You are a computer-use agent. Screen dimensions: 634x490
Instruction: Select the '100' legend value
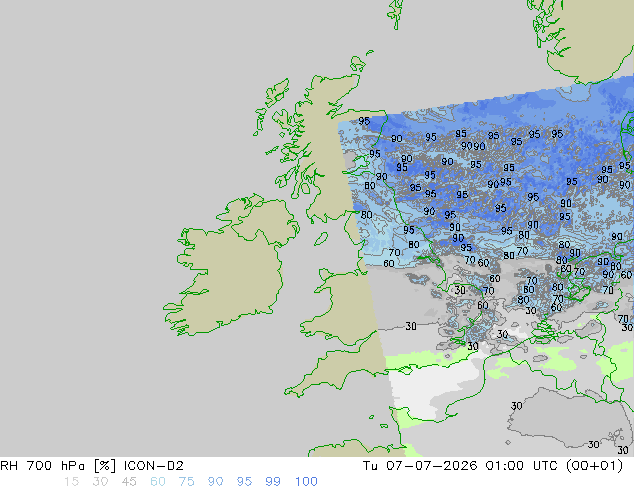click(306, 482)
